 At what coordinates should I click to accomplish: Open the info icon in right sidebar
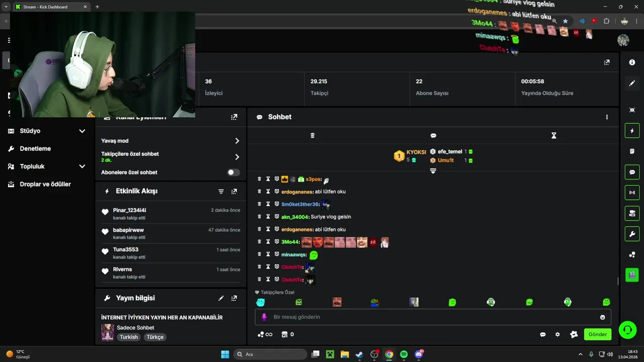pos(632,62)
